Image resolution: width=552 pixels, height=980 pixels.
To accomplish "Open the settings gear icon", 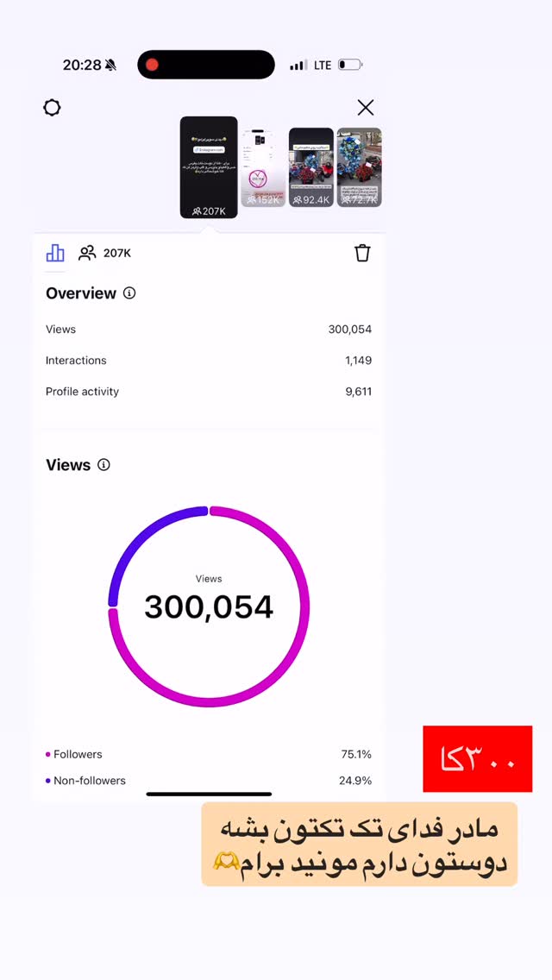I will [x=52, y=108].
